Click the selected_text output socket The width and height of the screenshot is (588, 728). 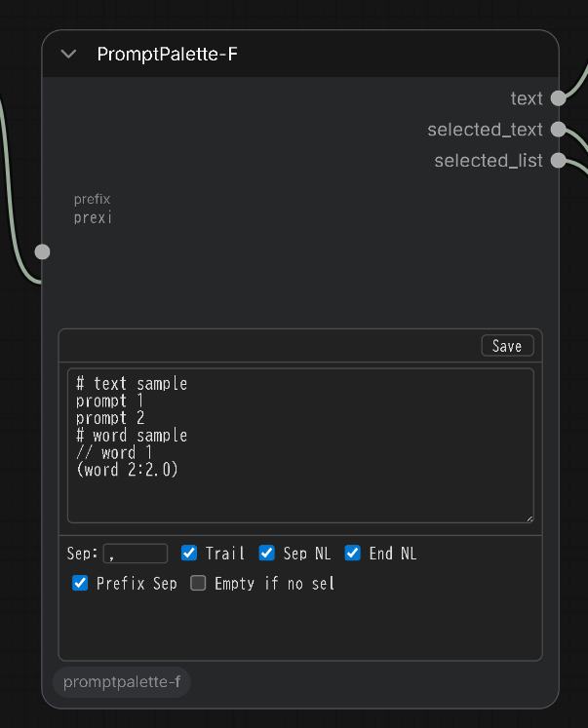[x=559, y=130]
